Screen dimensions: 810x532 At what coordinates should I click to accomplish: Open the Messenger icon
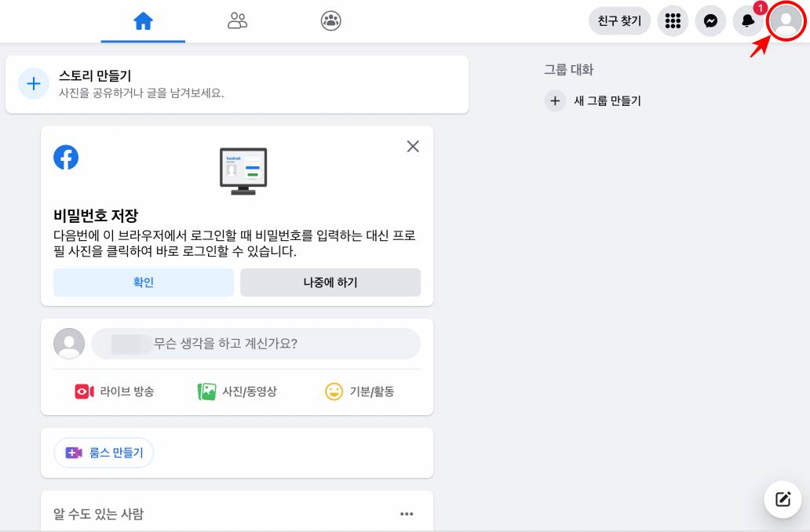point(710,21)
